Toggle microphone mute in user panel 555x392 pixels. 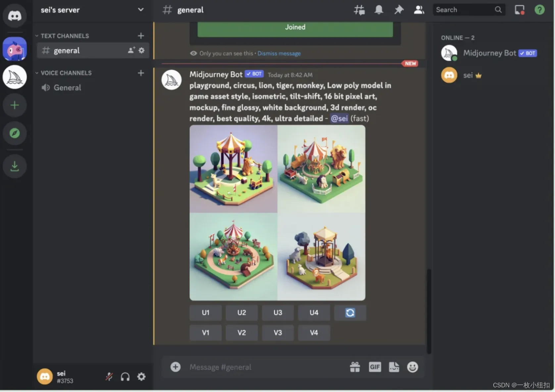(x=109, y=376)
